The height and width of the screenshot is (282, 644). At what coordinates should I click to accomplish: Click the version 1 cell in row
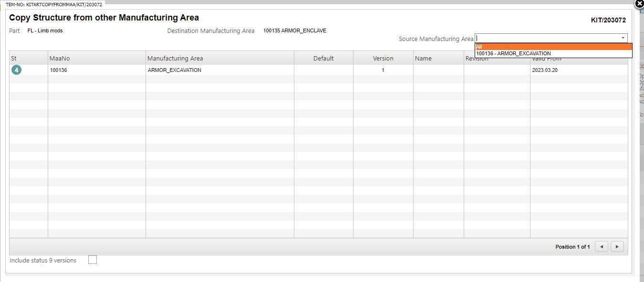pyautogui.click(x=383, y=70)
